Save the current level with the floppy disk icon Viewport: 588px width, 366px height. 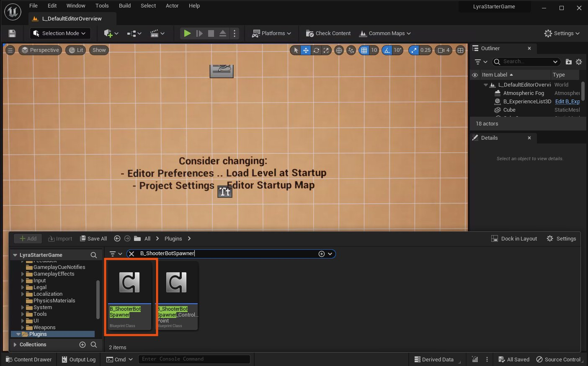point(12,33)
